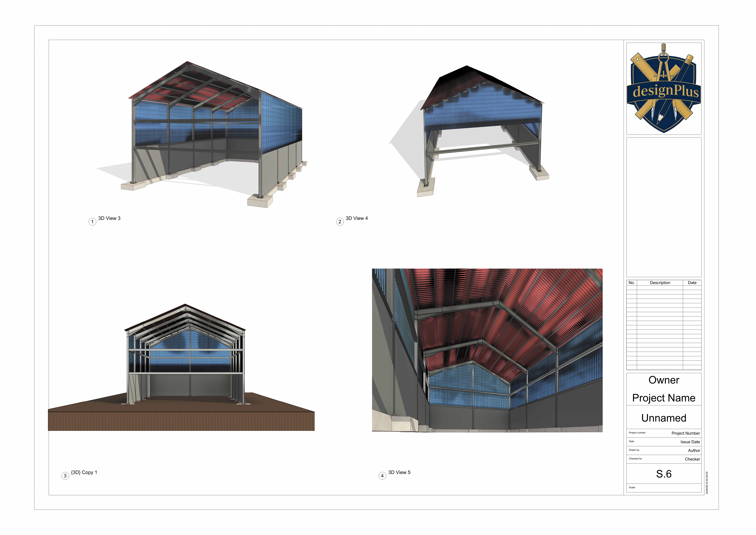This screenshot has width=756, height=535.
Task: Click the circled view number 3
Action: tap(65, 476)
